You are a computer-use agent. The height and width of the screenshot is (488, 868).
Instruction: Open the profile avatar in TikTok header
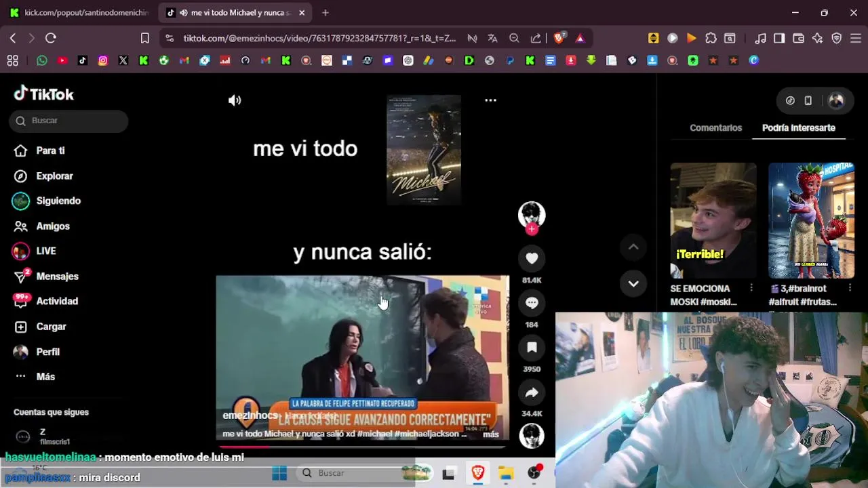[x=836, y=100]
